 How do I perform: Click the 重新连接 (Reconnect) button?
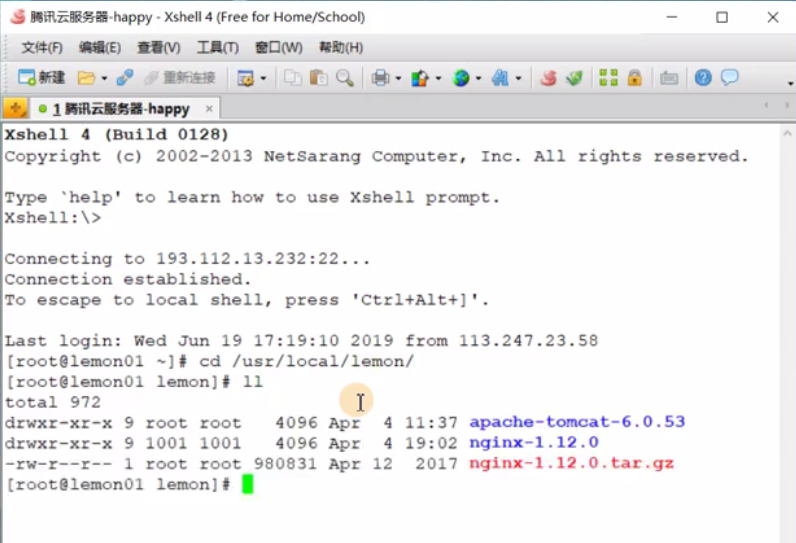180,78
